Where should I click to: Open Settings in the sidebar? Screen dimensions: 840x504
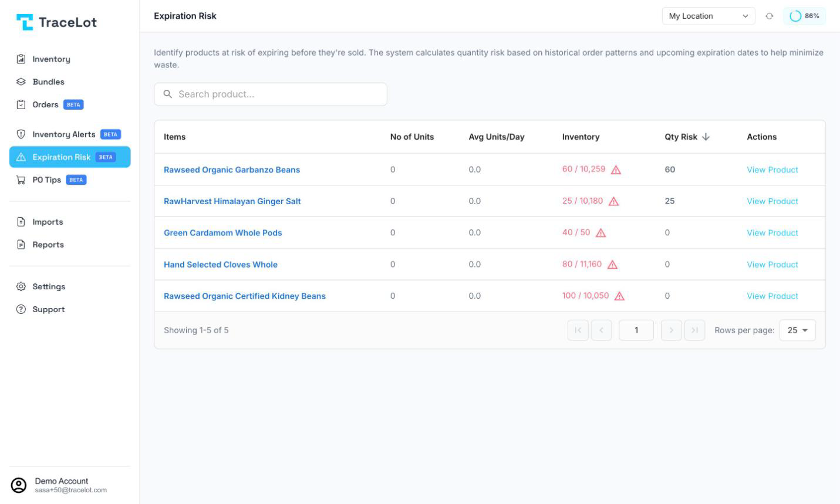click(x=70, y=286)
